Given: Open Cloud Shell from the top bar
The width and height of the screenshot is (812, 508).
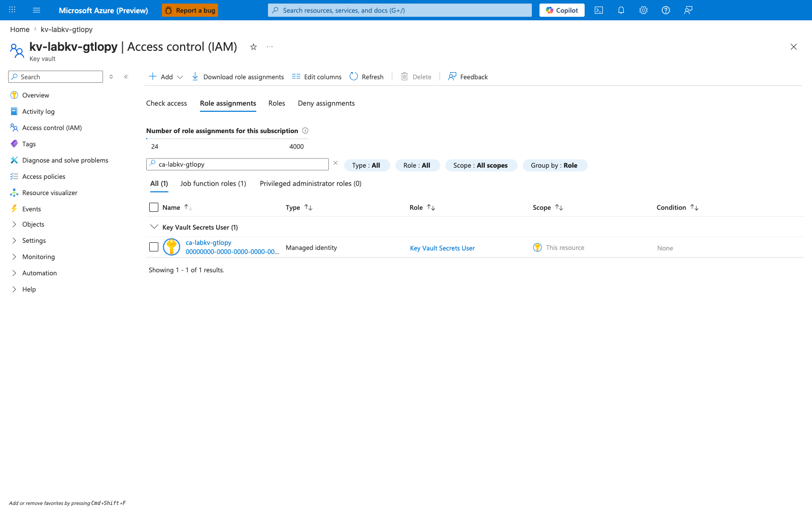Looking at the screenshot, I should 599,10.
